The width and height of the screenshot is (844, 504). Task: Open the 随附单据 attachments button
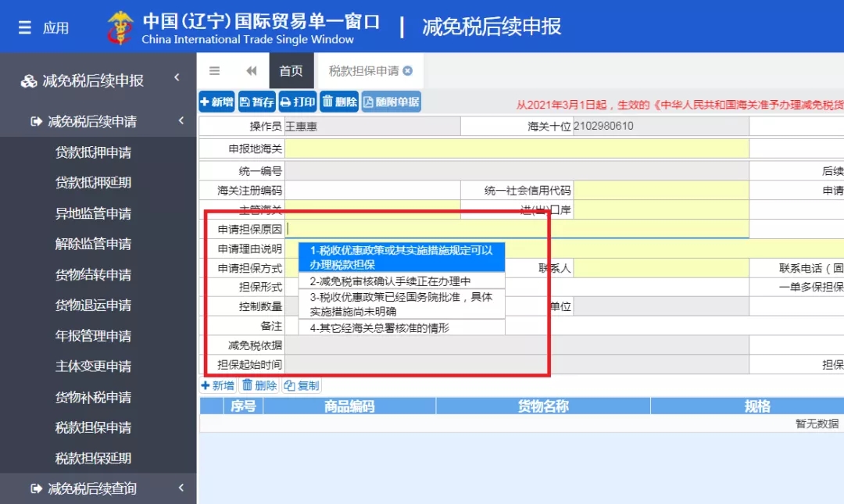coord(391,102)
